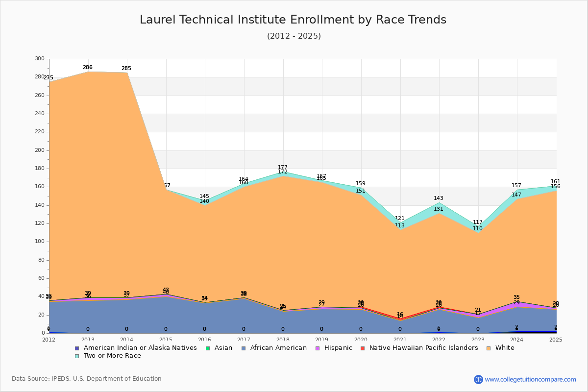Click the 161 data label for 2025
588x392 pixels.
click(556, 182)
